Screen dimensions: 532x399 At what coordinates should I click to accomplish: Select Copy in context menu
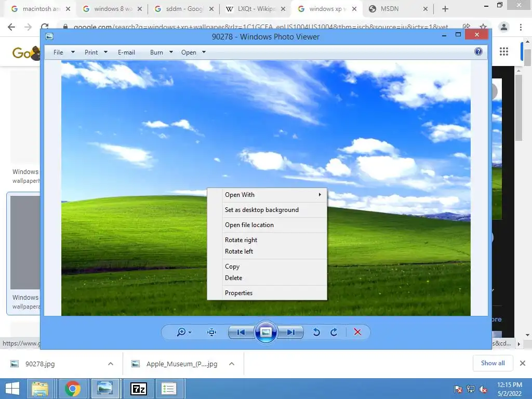pyautogui.click(x=267, y=267)
